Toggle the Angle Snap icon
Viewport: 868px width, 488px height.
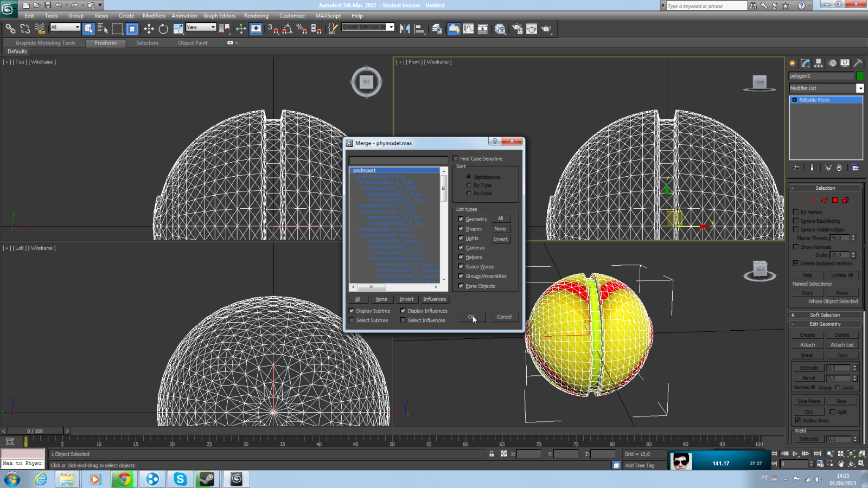(x=288, y=29)
